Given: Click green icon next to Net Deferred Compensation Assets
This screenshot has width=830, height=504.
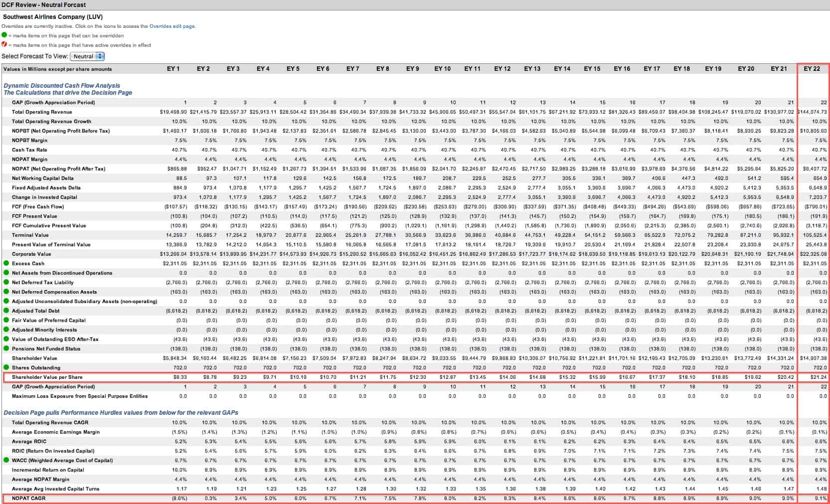Looking at the screenshot, I should (6, 292).
